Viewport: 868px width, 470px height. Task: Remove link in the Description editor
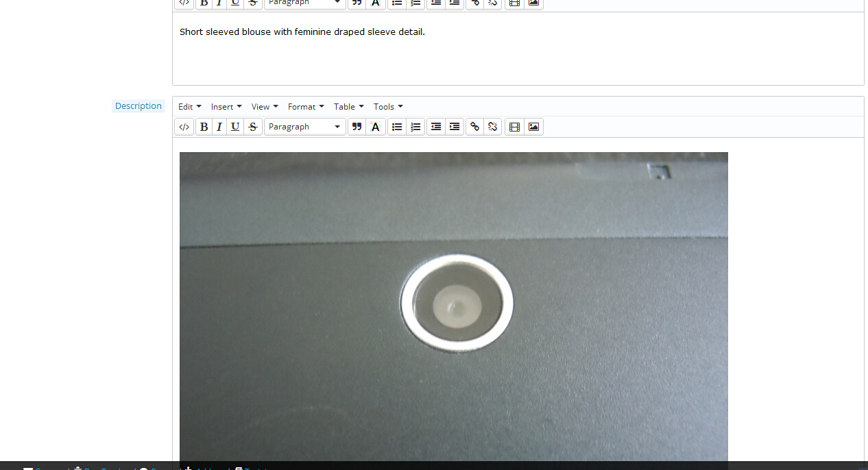[492, 127]
